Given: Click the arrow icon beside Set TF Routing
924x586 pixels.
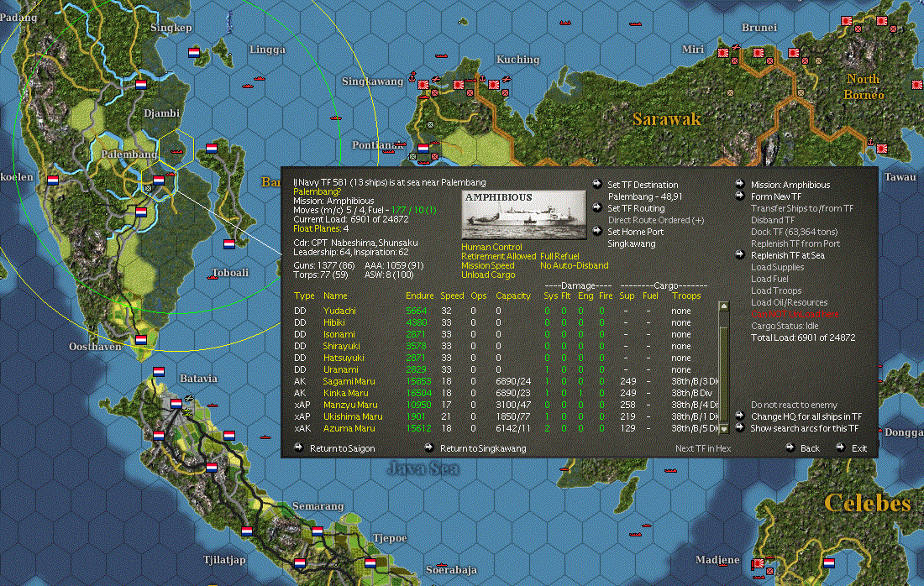Looking at the screenshot, I should [596, 207].
